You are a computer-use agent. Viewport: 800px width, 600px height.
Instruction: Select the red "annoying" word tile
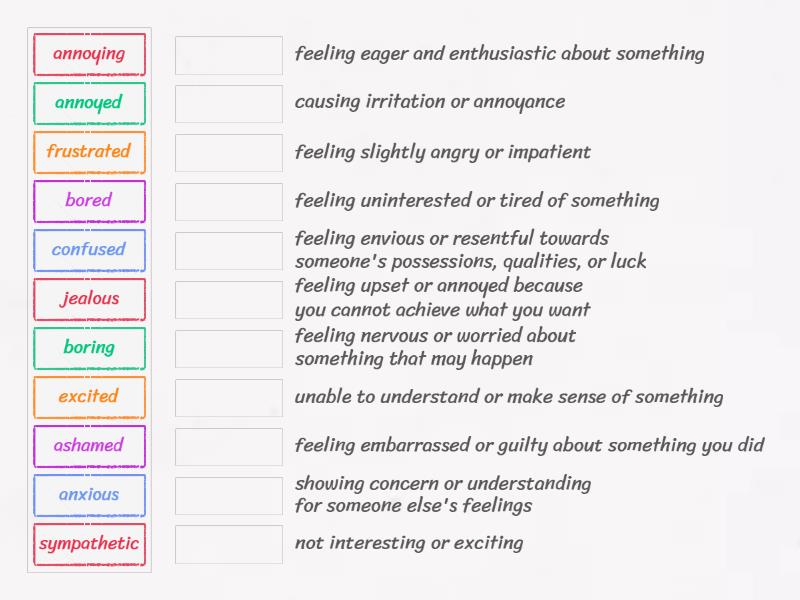(89, 55)
